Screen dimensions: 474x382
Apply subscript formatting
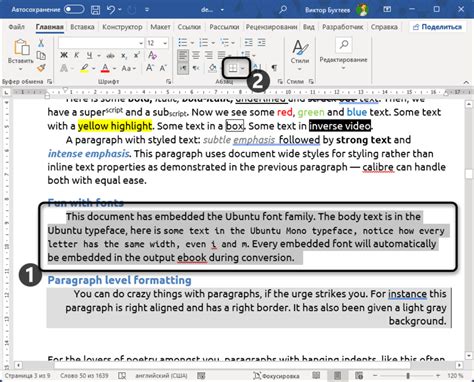124,56
